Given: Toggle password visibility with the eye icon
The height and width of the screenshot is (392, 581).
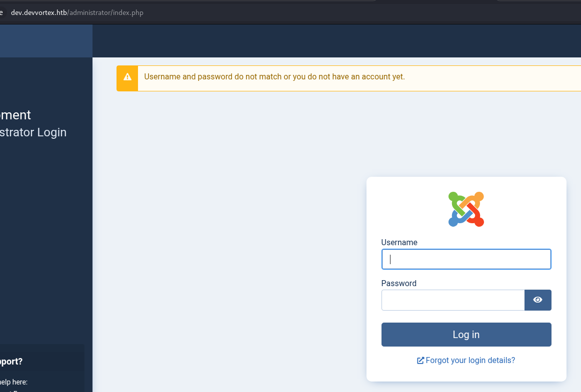Looking at the screenshot, I should click(537, 300).
